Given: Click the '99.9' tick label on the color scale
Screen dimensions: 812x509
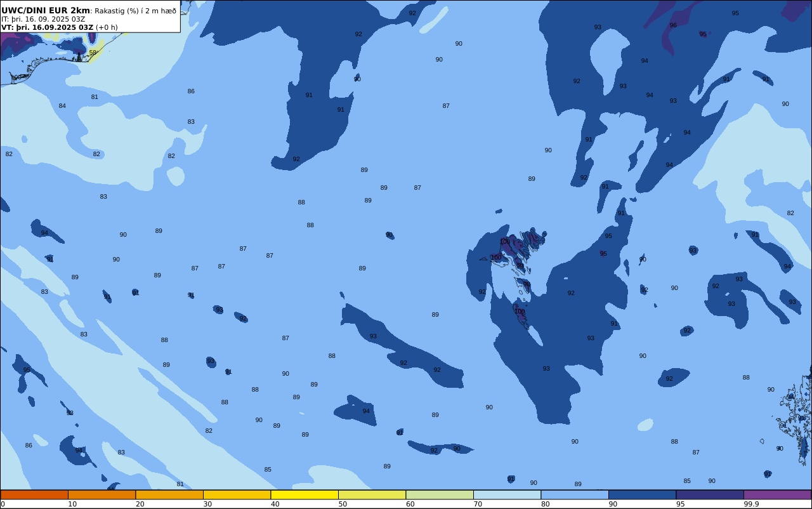Looking at the screenshot, I should click(x=751, y=504).
